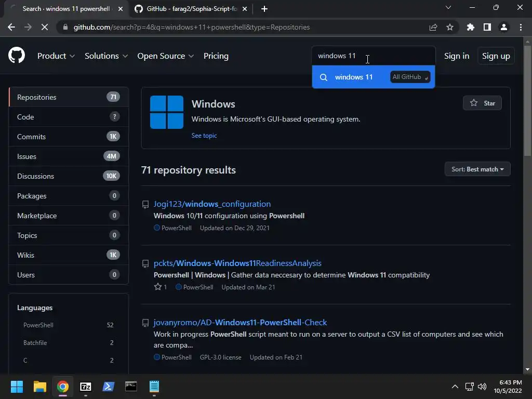Open the command prompt taskbar icon
The image size is (532, 399).
tap(131, 386)
